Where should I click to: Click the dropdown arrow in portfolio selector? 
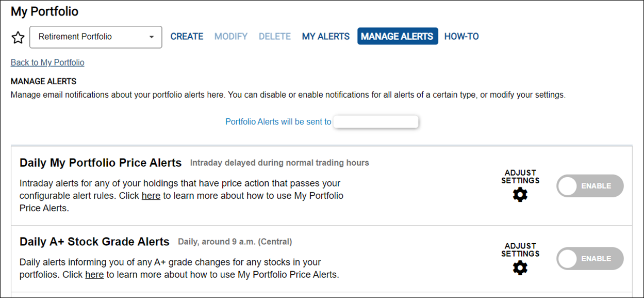click(x=152, y=37)
